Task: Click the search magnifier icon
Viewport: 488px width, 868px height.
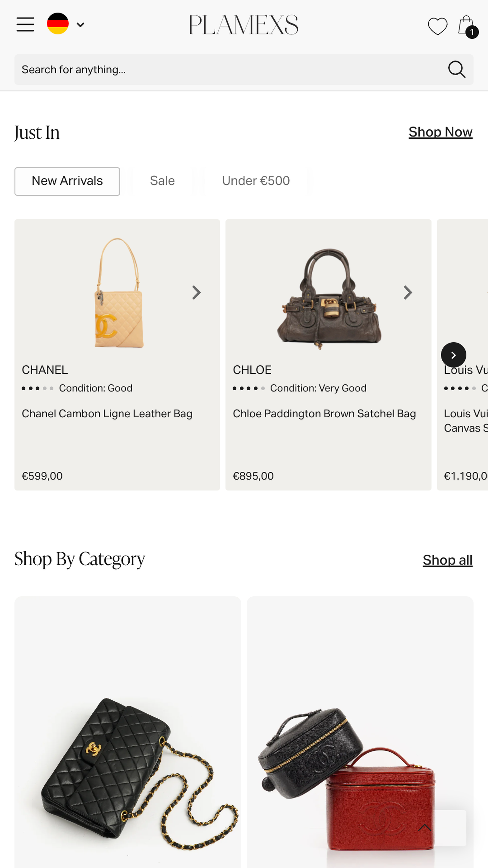Action: 457,69
